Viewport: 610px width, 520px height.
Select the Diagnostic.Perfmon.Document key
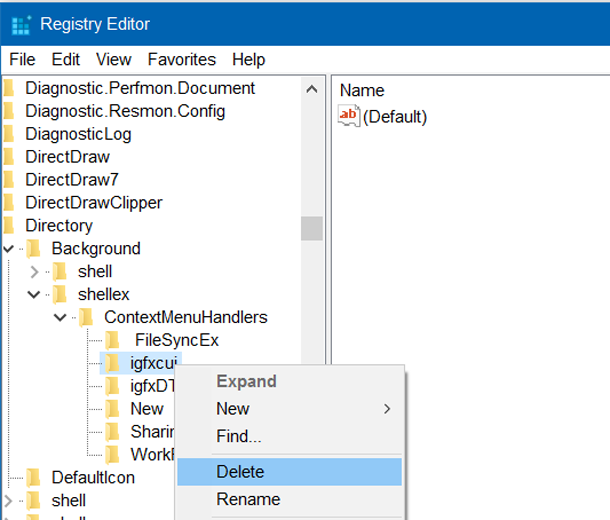pyautogui.click(x=140, y=88)
